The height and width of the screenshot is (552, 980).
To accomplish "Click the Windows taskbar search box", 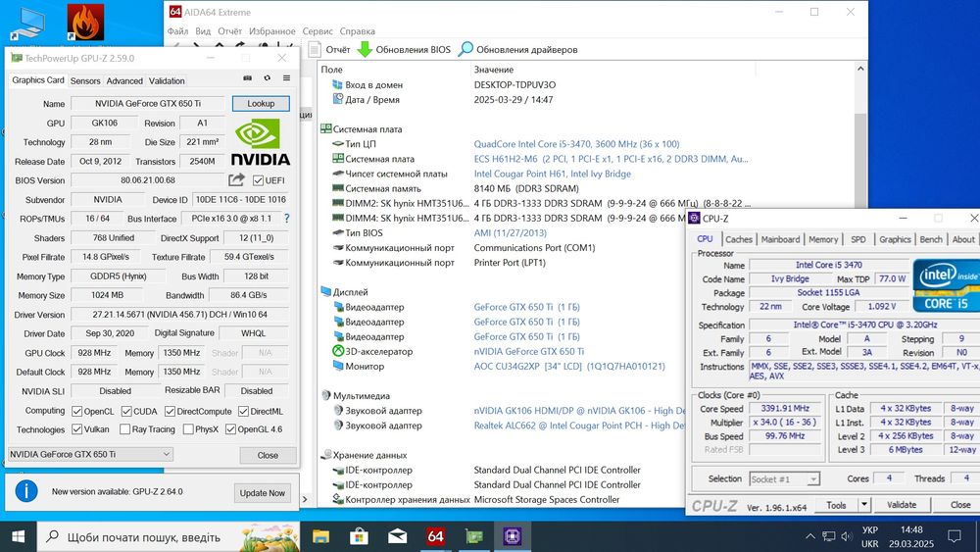I will coord(169,536).
